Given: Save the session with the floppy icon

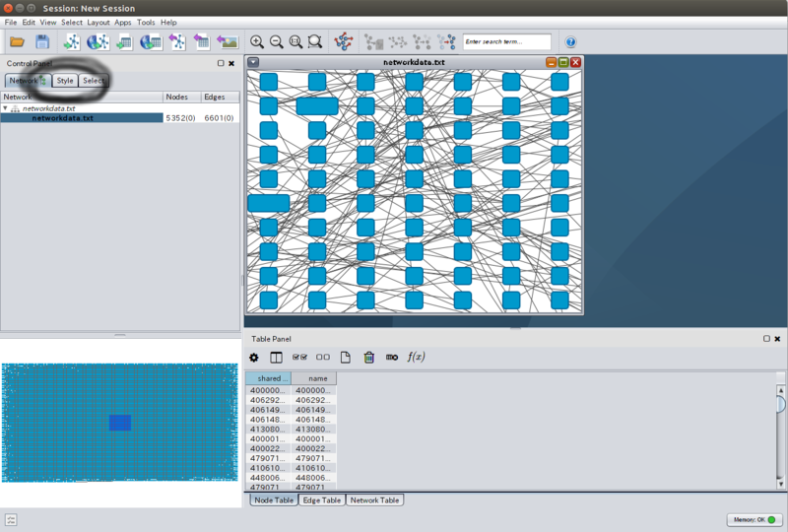Looking at the screenshot, I should [42, 41].
